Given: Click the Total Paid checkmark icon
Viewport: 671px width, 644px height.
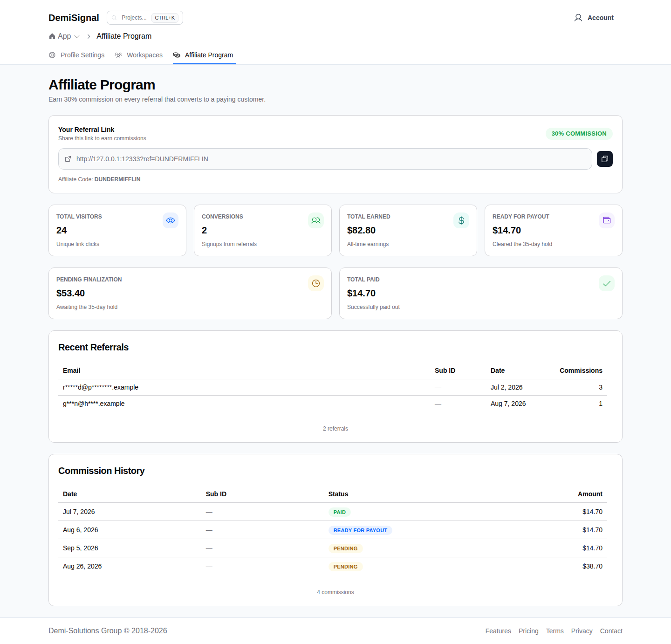Looking at the screenshot, I should pos(607,283).
